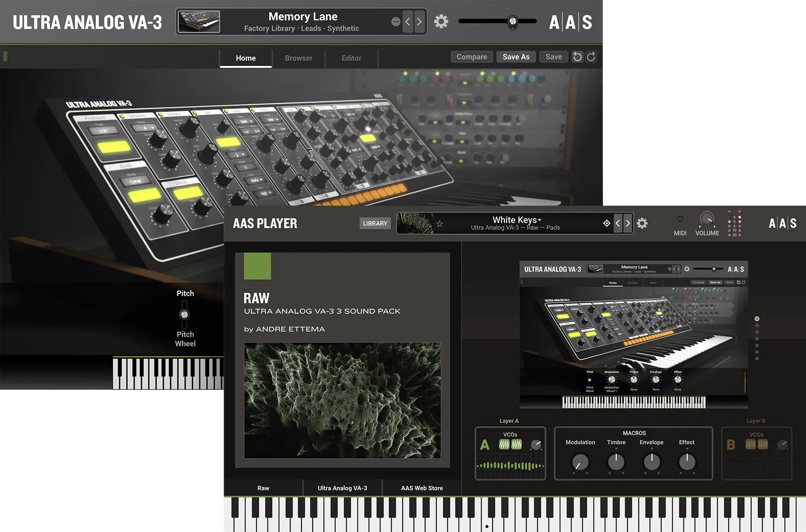Click the Layer A letter icon

(x=485, y=445)
